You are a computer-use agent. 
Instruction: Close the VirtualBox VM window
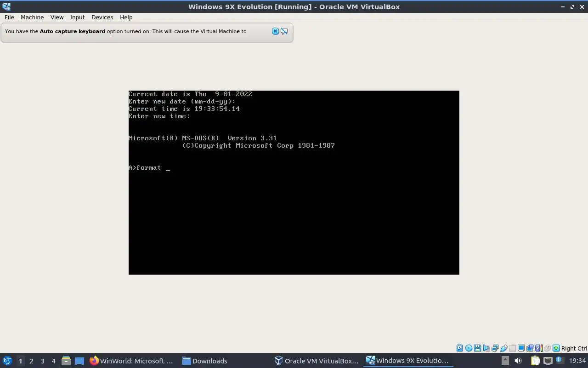tap(582, 6)
